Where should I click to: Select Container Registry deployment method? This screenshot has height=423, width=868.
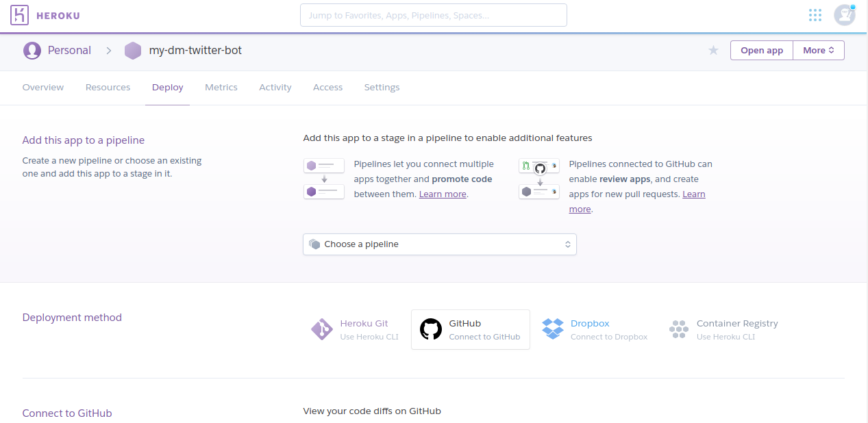click(x=723, y=329)
